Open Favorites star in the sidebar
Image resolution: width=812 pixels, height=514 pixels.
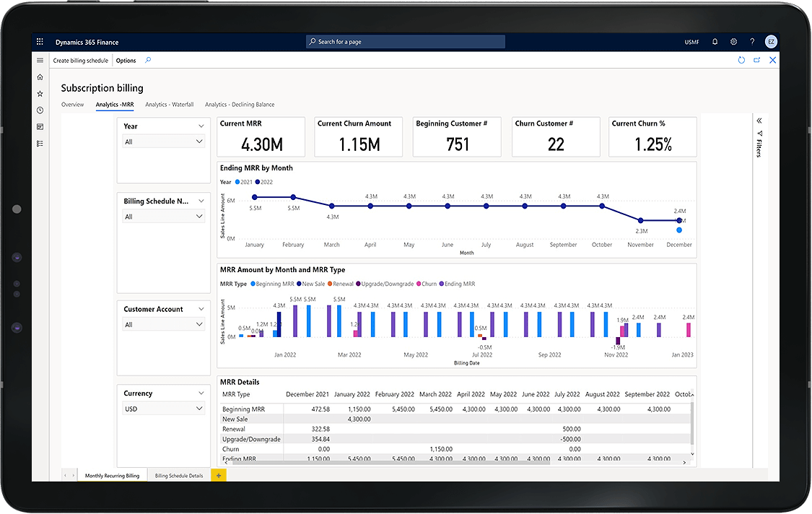tap(40, 94)
